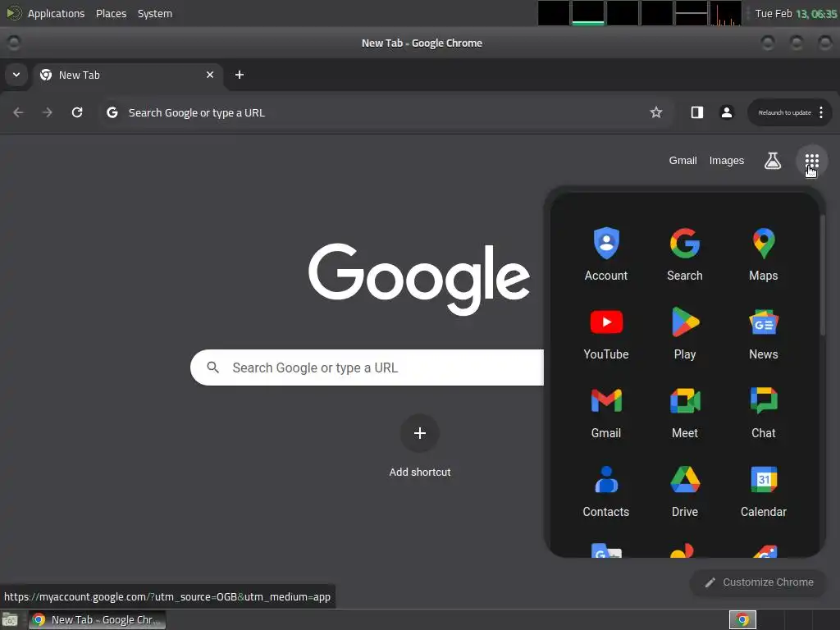Click the show desktop taskbar icon

(x=10, y=620)
